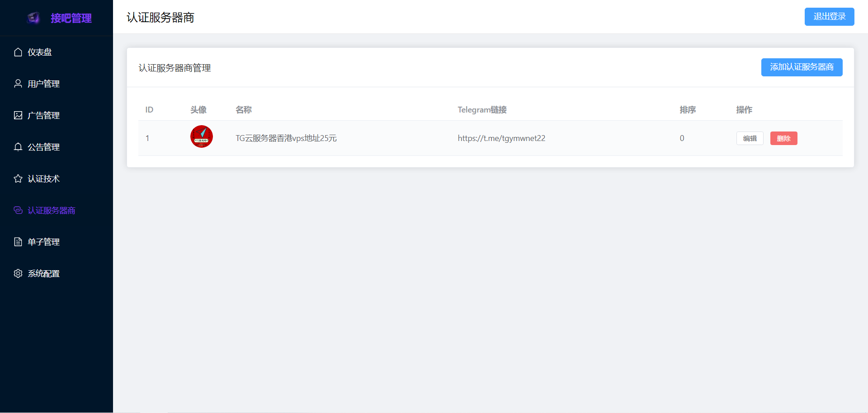Screen dimensions: 868x413
Task: Open the 仪表盘 menu item
Action: point(40,52)
